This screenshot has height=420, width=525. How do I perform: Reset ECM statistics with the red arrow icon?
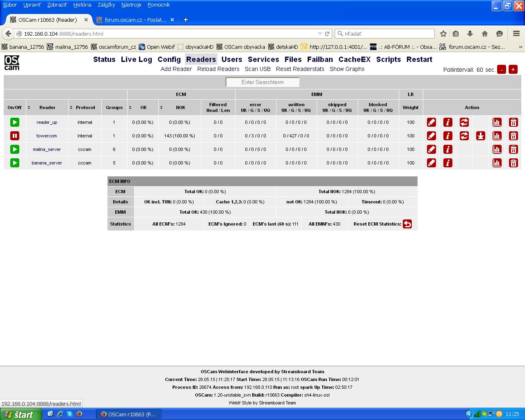[x=407, y=224]
